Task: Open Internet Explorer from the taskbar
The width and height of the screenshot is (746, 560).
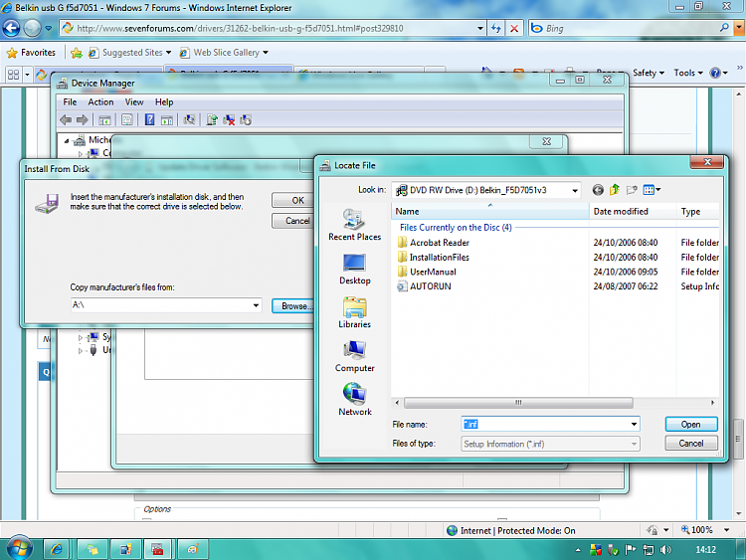Action: (57, 549)
